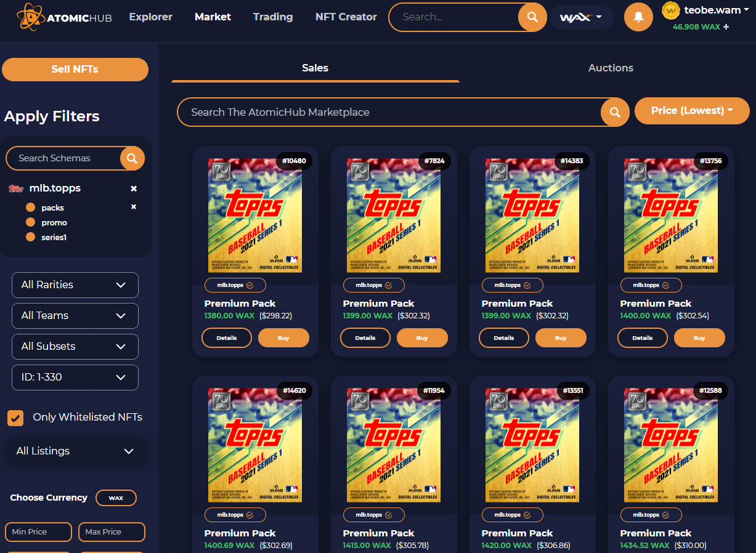Buy Premium Pack #14383

click(561, 338)
